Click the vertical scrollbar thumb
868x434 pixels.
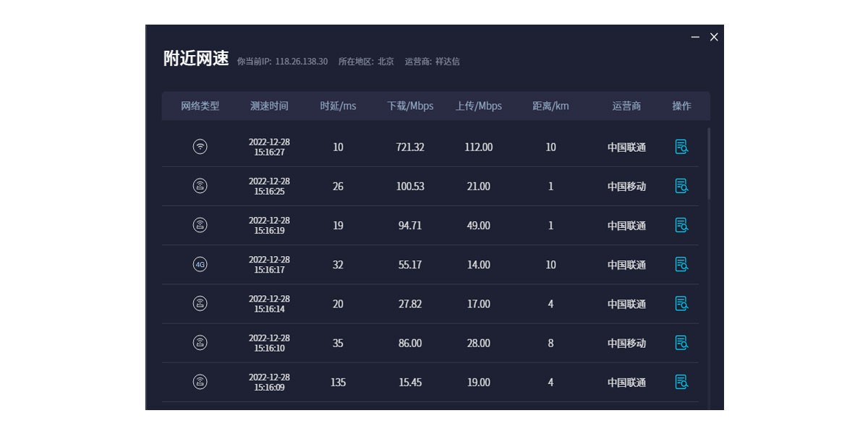(709, 163)
